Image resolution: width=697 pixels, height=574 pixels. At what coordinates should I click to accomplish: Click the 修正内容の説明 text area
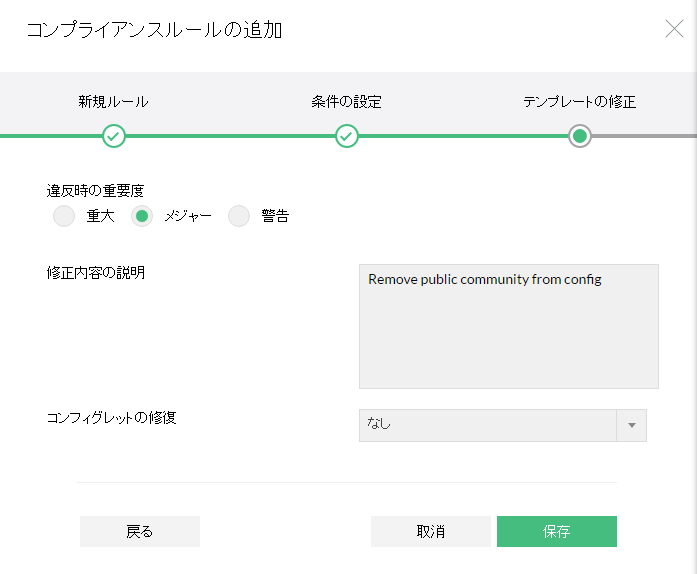(x=508, y=326)
